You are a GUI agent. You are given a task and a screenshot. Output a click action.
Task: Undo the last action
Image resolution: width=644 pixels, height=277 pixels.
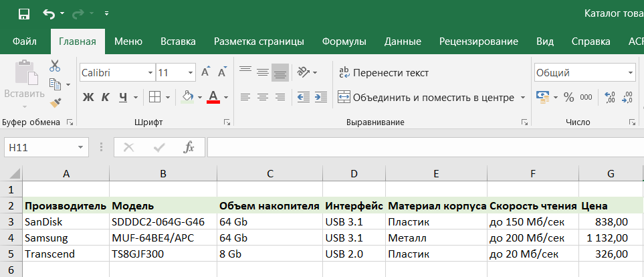pyautogui.click(x=49, y=14)
